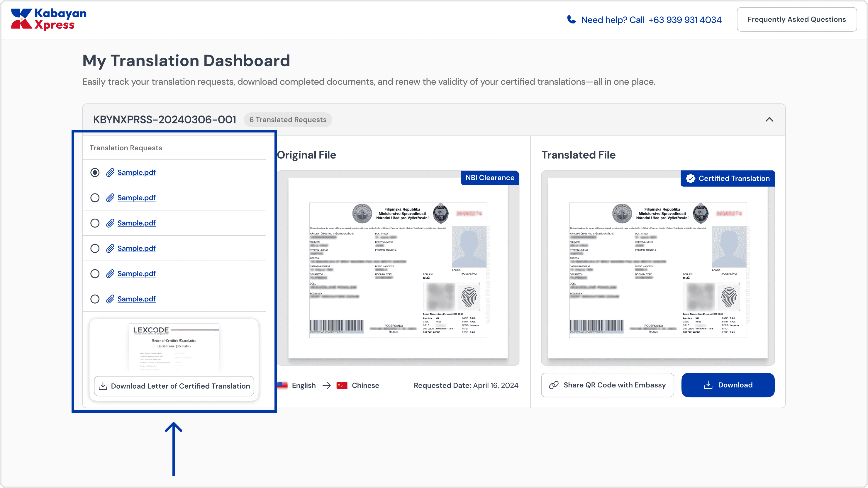Viewport: 868px width, 488px height.
Task: Select the third Sample.pdf radio button
Action: (95, 223)
